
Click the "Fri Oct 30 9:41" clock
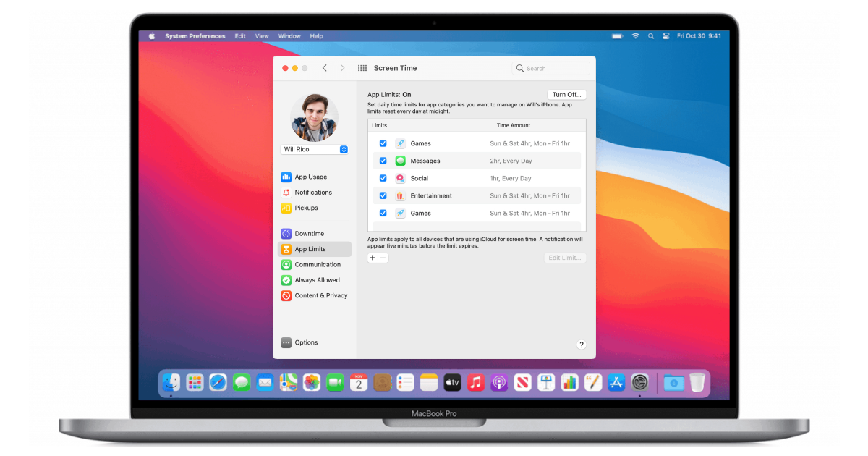point(699,36)
